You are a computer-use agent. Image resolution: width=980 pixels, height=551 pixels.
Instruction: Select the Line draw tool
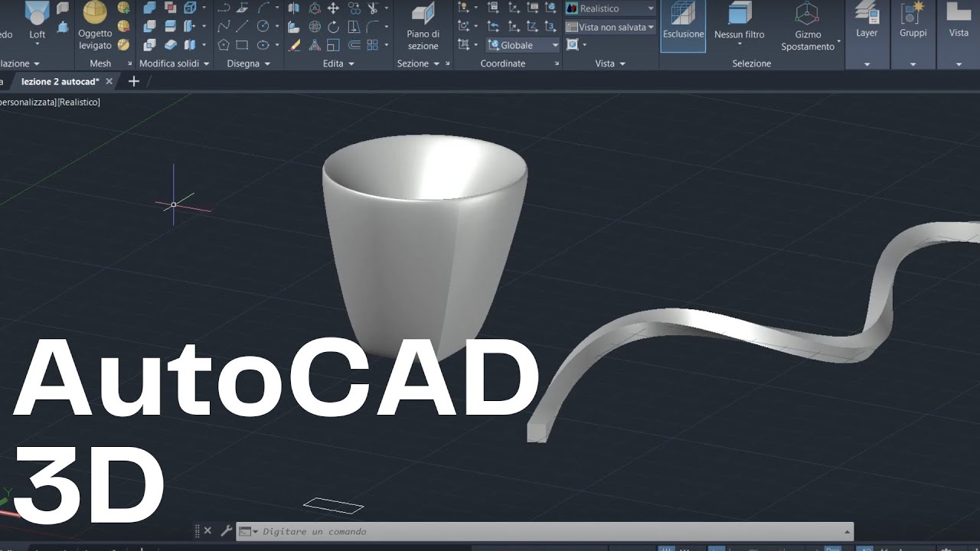coord(242,27)
